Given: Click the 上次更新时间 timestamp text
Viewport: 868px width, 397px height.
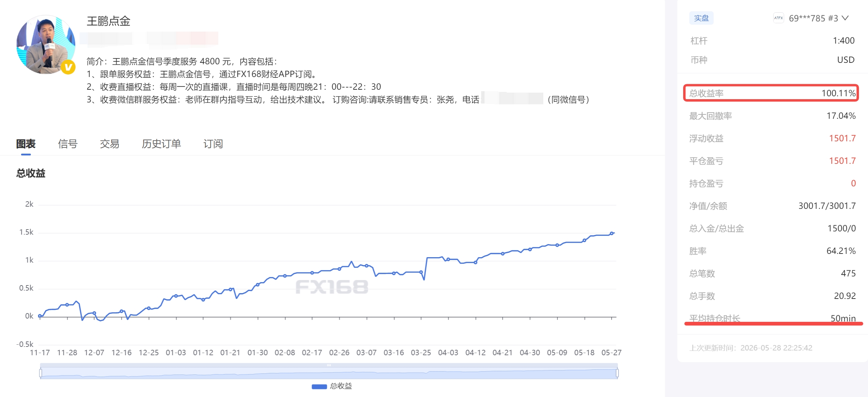Looking at the screenshot, I should 751,348.
